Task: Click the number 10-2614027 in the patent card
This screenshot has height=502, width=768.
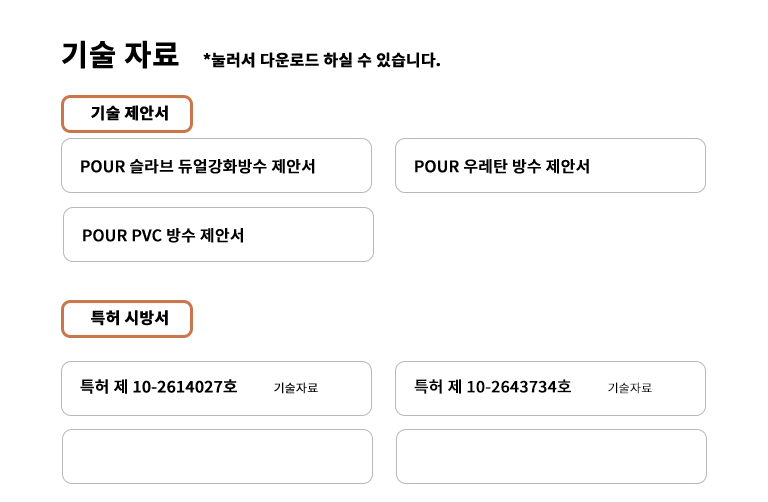Action: click(x=178, y=387)
